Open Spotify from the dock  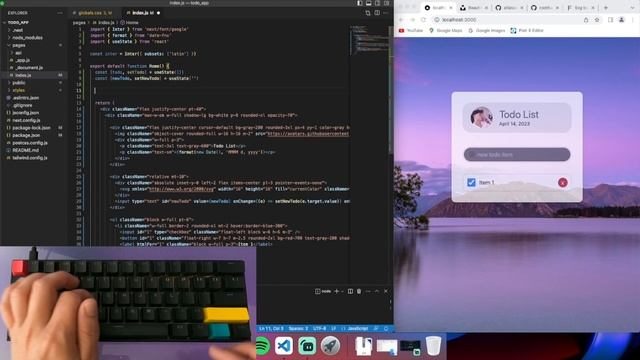262,346
